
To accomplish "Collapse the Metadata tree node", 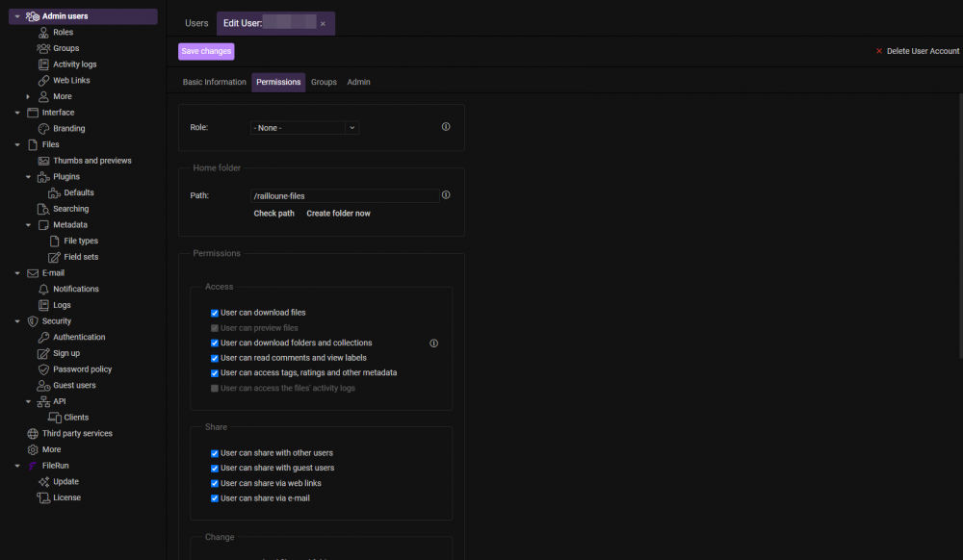I will click(x=28, y=225).
